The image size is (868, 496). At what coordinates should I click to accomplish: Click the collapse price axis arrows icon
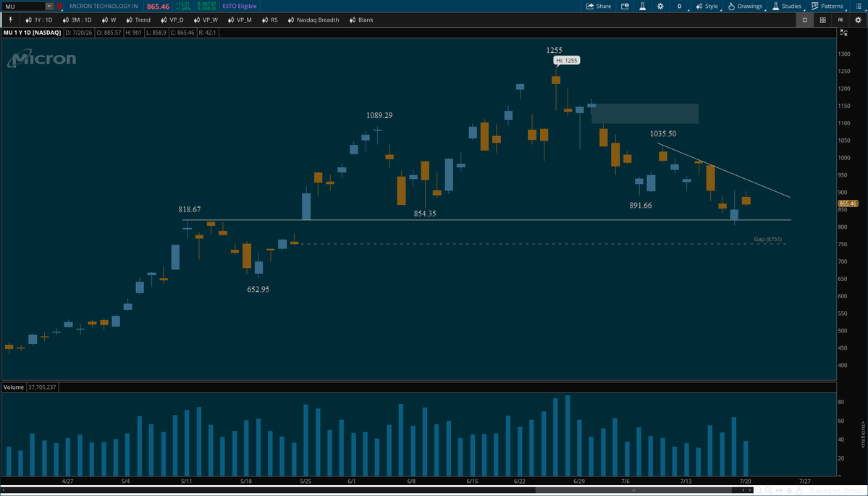[843, 33]
